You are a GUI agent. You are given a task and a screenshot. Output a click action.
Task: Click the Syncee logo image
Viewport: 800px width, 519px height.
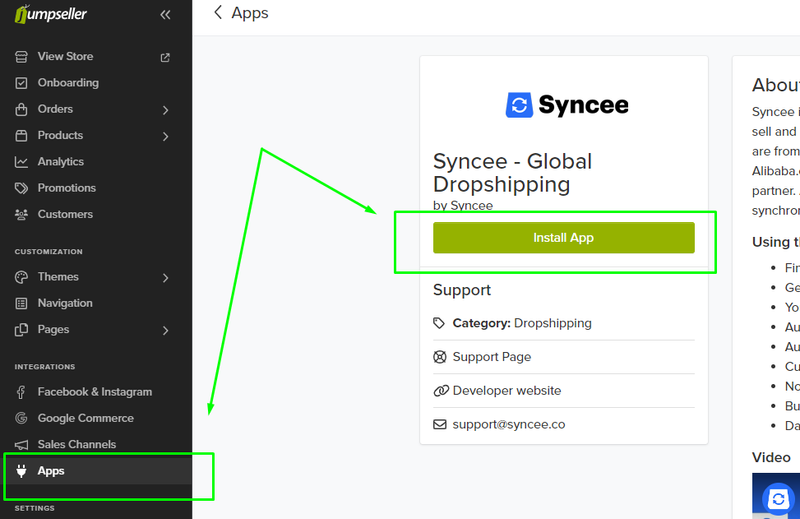tap(567, 105)
